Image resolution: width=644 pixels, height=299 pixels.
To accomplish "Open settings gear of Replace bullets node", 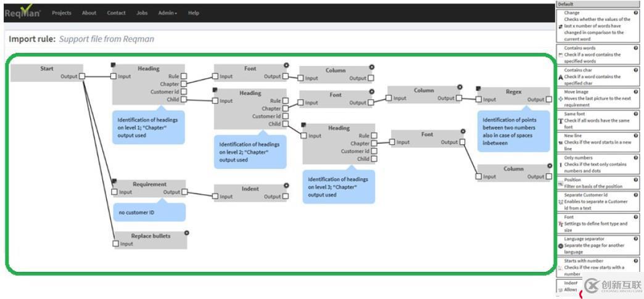I will (x=186, y=233).
